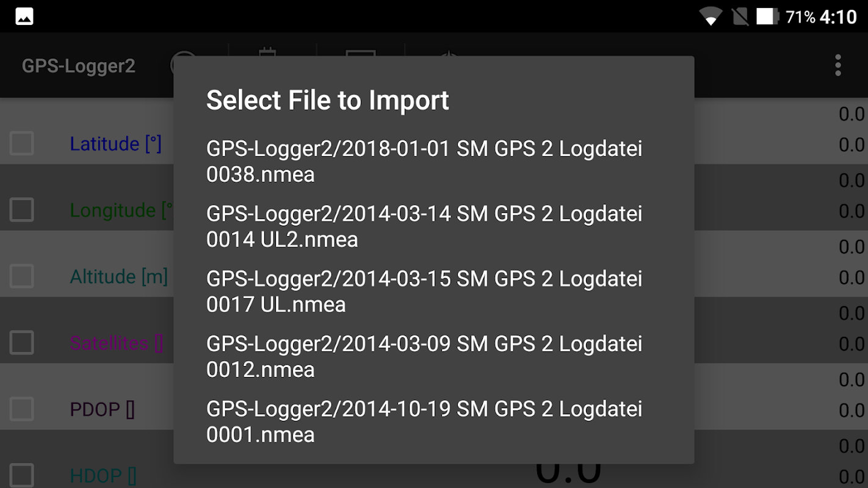This screenshot has width=868, height=488.
Task: Tap the battery status icon
Action: [x=768, y=17]
